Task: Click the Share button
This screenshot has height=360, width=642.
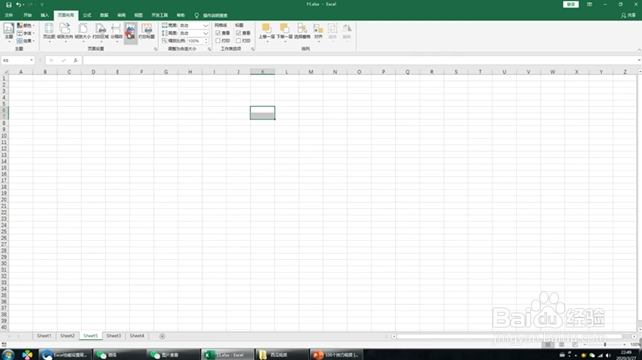Action: (628, 15)
